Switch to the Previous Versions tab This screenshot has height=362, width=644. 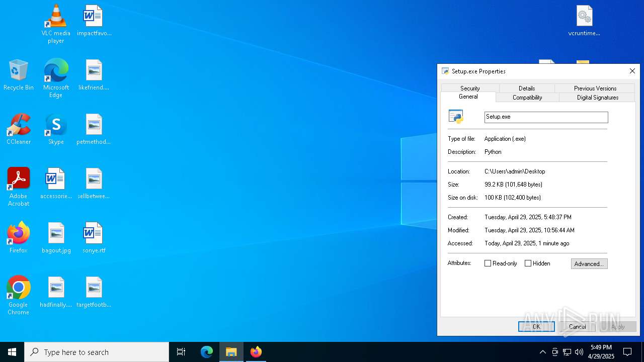595,88
